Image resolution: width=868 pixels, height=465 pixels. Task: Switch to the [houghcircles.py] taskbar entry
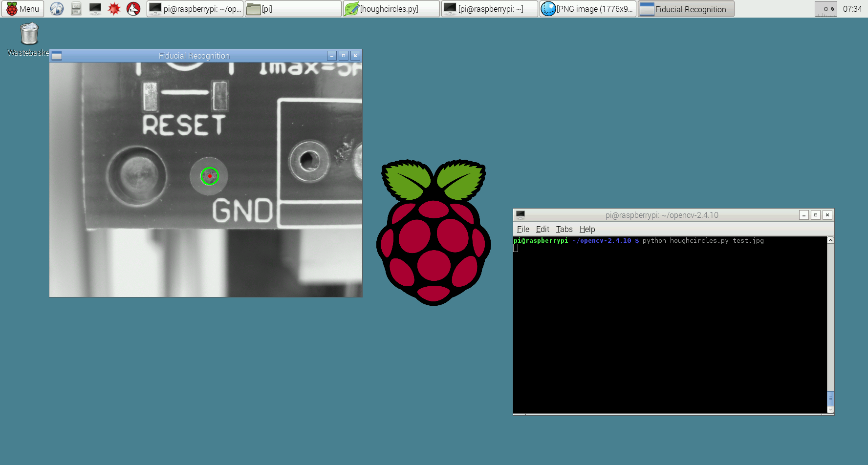point(391,9)
